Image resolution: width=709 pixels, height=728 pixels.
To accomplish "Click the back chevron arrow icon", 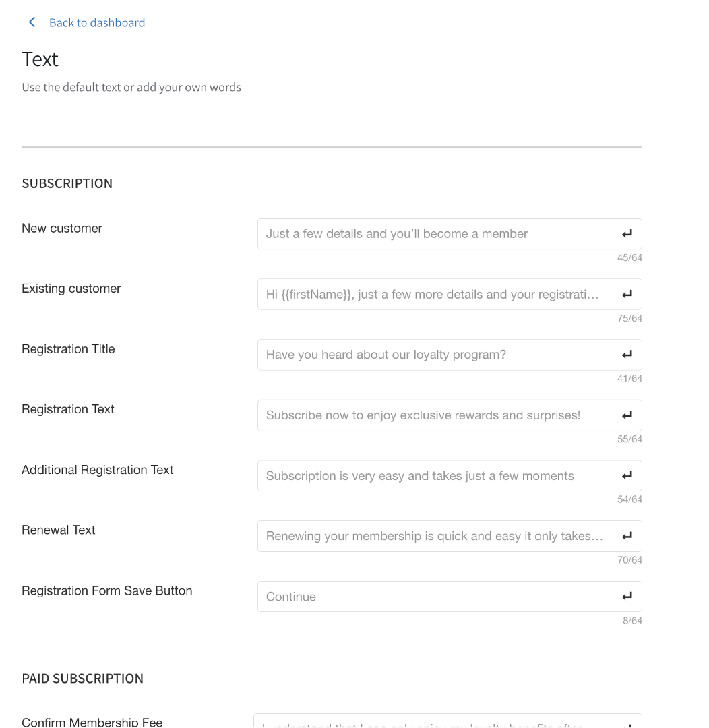I will click(32, 22).
